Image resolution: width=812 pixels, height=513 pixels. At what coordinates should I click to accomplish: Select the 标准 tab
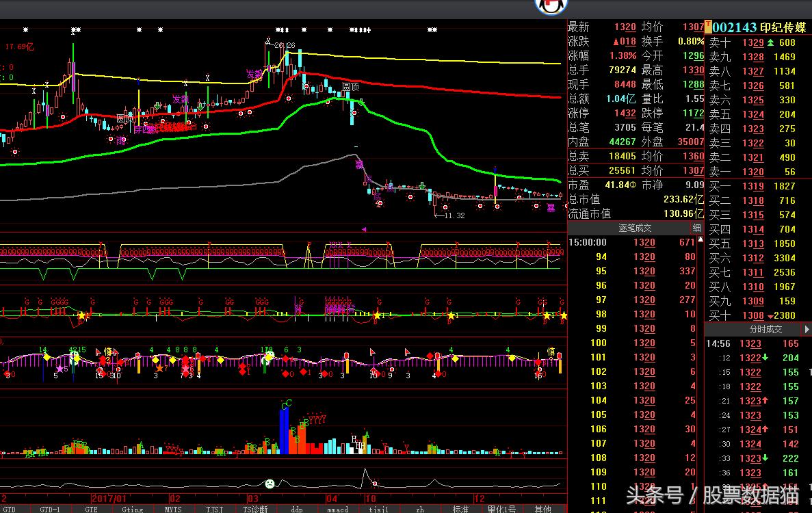coord(460,510)
